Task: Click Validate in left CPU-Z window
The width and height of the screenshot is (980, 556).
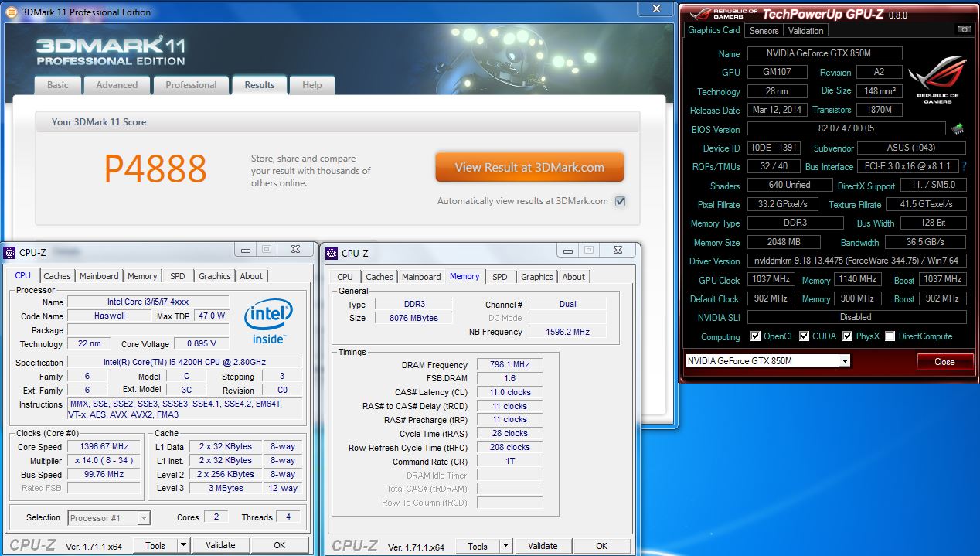Action: (x=221, y=545)
